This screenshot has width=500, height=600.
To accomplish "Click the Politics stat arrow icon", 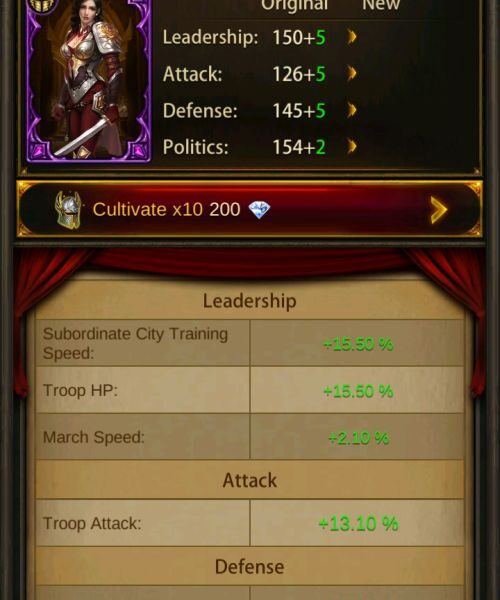I will (x=352, y=147).
